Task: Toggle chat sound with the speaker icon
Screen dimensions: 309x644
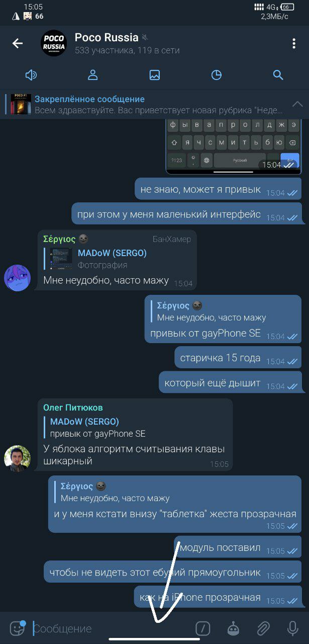Action: coord(31,75)
